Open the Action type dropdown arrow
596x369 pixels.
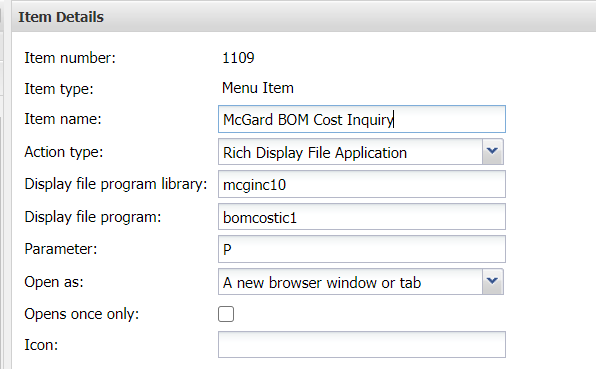493,152
